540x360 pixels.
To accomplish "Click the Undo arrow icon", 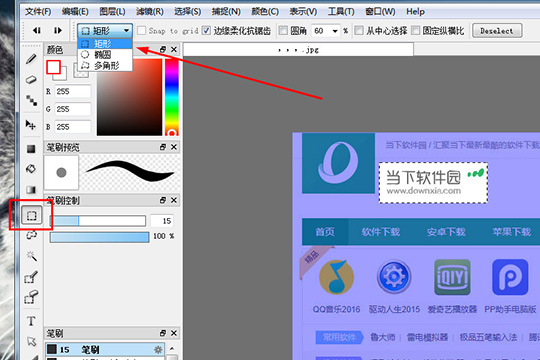I will point(37,31).
